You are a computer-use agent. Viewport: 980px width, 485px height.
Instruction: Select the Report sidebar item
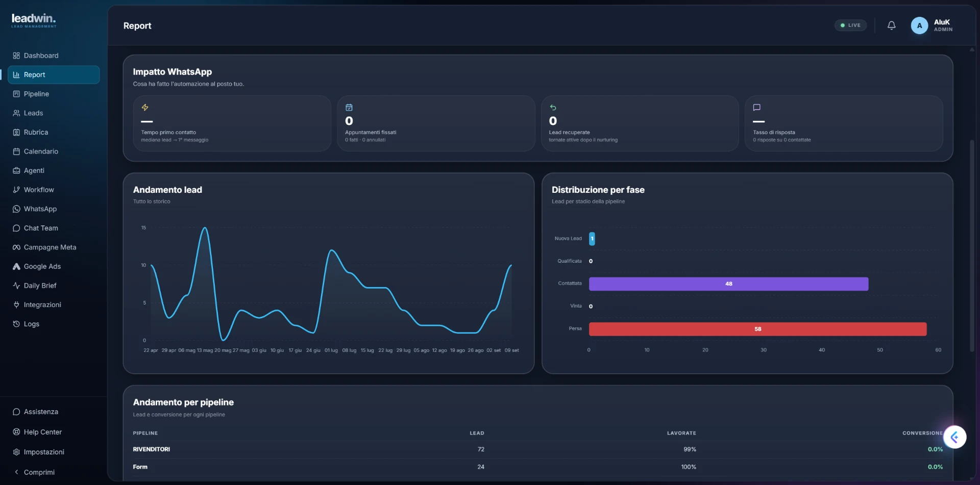53,74
